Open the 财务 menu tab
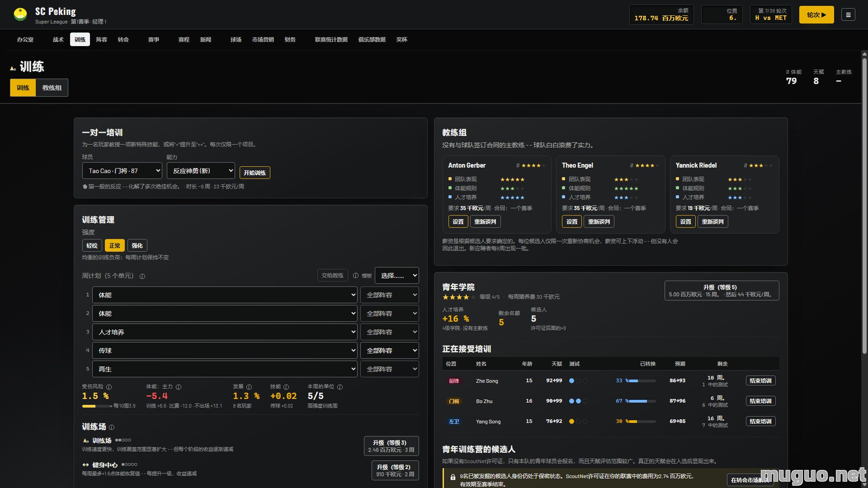Viewport: 868px width, 488px height. tap(290, 40)
